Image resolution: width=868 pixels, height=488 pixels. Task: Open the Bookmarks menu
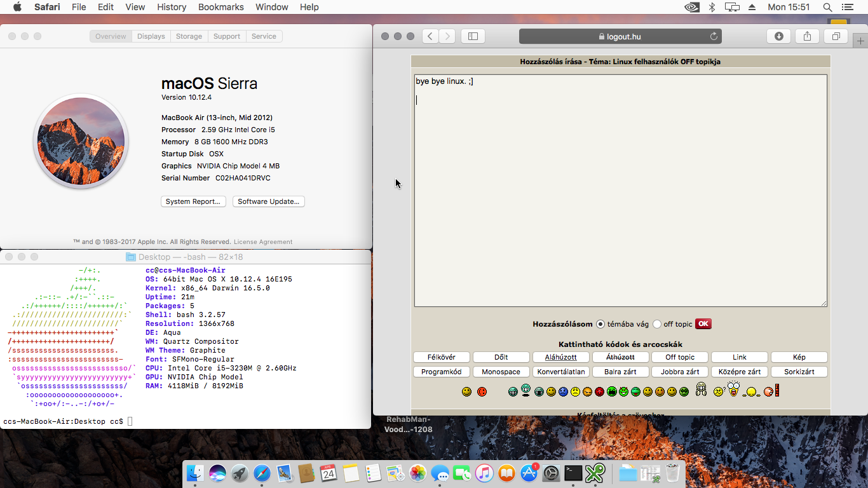(221, 7)
